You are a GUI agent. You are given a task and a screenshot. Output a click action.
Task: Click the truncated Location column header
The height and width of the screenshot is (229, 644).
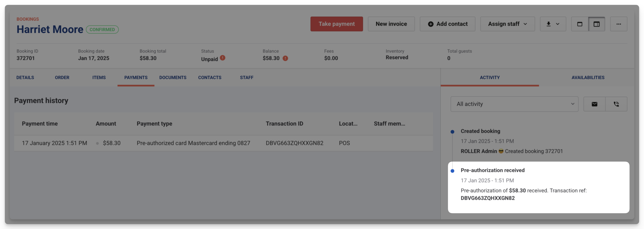[348, 124]
